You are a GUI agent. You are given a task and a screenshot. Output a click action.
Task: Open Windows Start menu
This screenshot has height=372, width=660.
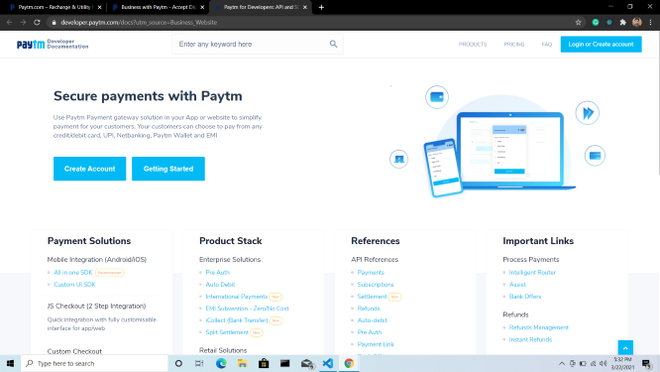pyautogui.click(x=10, y=363)
